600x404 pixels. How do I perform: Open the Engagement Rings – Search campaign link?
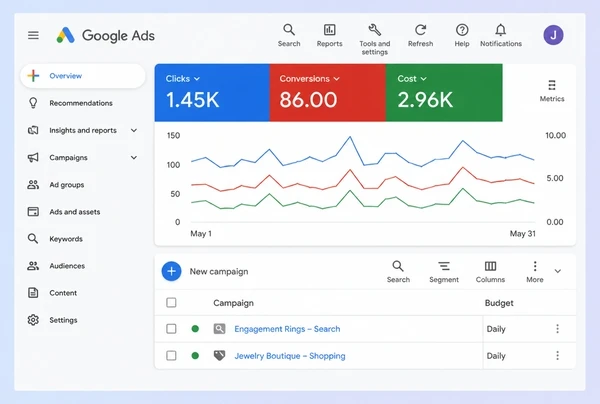tap(287, 329)
